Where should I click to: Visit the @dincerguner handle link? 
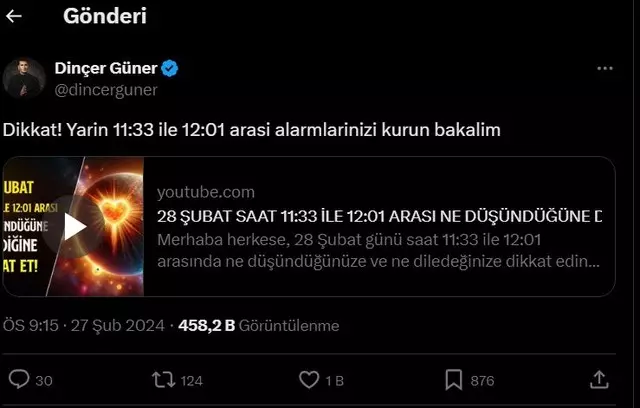point(106,90)
